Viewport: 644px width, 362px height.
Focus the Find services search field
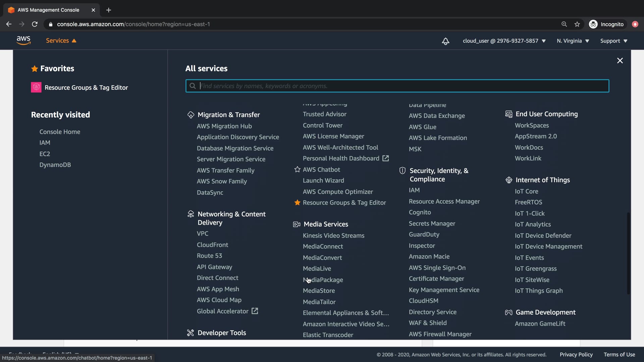coord(397,86)
